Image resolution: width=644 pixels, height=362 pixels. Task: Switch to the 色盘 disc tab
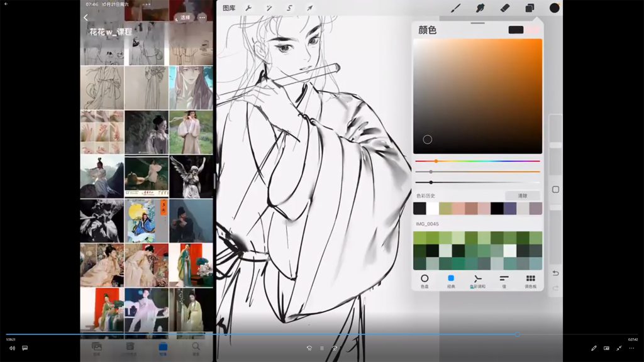pos(425,280)
